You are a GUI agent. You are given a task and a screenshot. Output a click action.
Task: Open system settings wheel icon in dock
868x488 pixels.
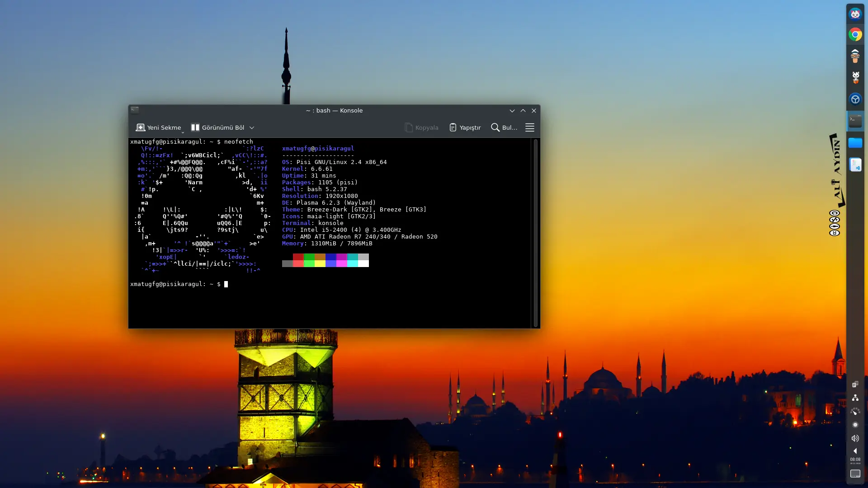(855, 99)
